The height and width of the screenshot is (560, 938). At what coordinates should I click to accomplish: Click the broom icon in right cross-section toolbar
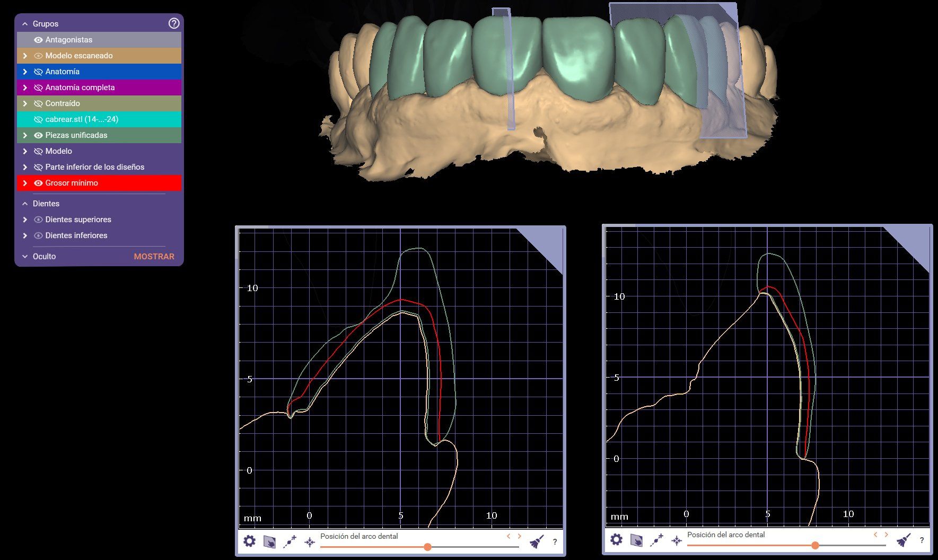904,540
